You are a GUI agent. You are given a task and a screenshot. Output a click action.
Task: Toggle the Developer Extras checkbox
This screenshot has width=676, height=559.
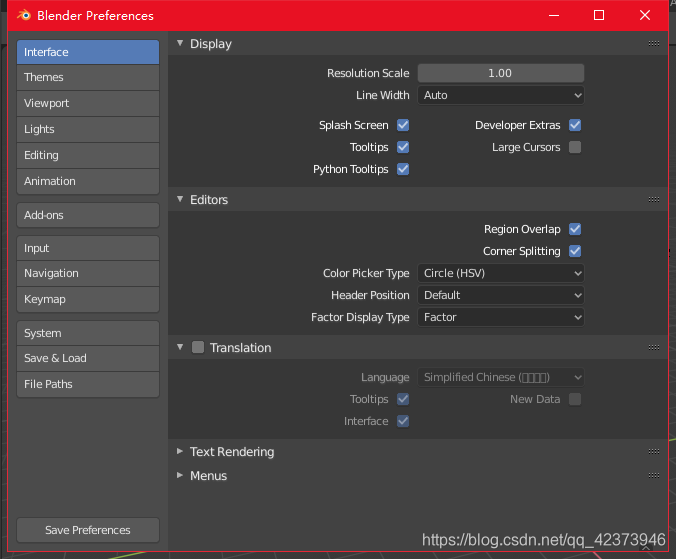575,125
